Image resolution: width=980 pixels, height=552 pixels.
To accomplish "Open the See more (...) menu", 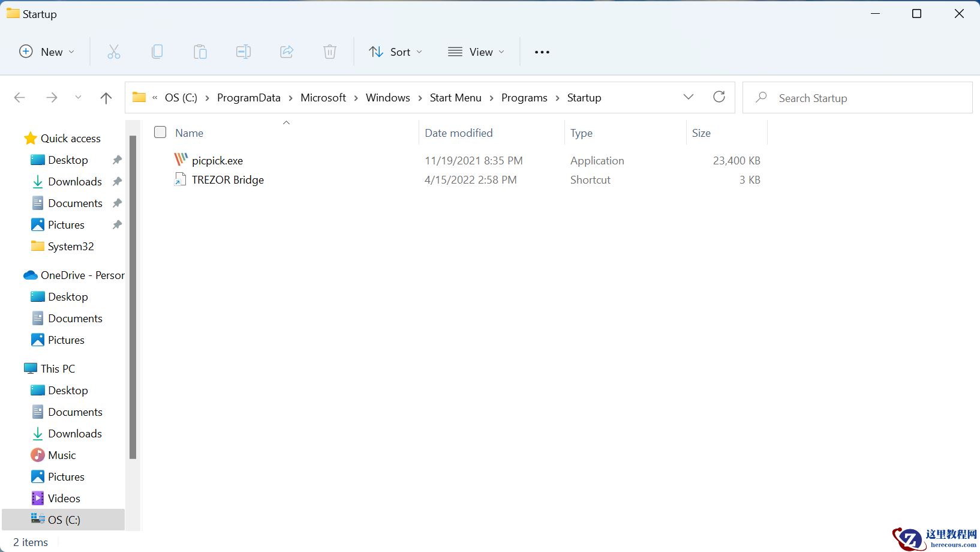I will tap(542, 52).
